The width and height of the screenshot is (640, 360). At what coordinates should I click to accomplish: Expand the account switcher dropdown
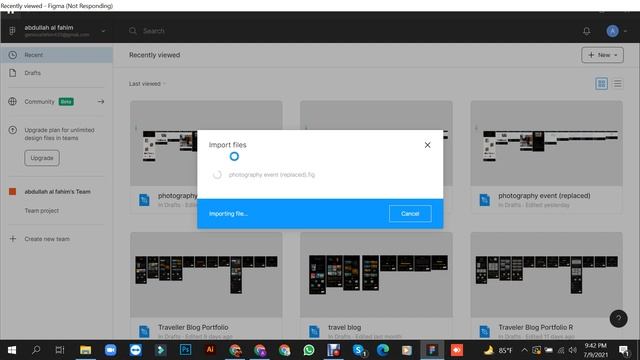tap(103, 31)
